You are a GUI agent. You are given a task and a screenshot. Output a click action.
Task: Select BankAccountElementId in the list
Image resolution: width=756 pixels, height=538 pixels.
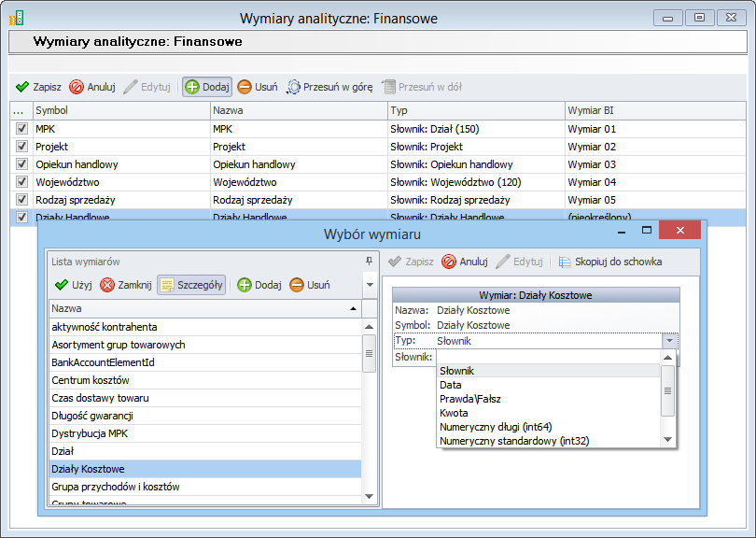205,362
